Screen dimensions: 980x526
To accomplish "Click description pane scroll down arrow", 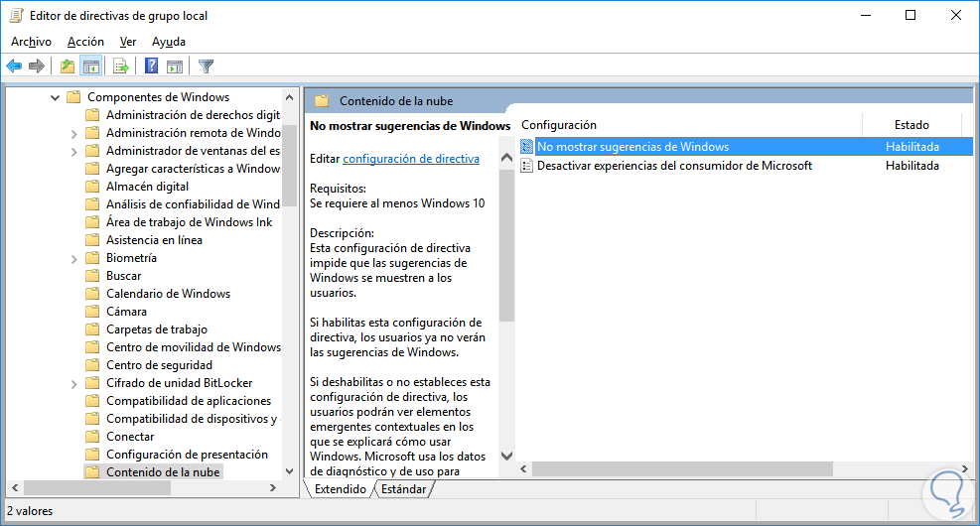I will tap(506, 457).
